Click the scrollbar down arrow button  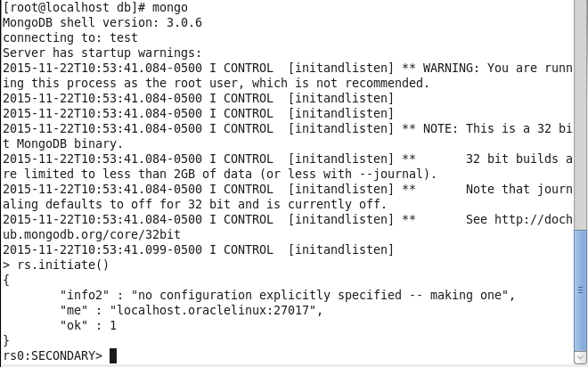581,357
